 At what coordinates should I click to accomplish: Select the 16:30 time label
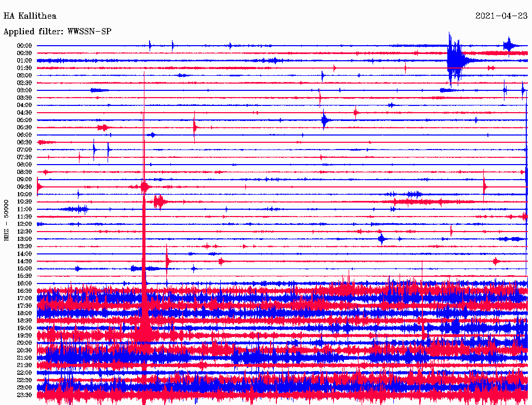[x=24, y=291]
